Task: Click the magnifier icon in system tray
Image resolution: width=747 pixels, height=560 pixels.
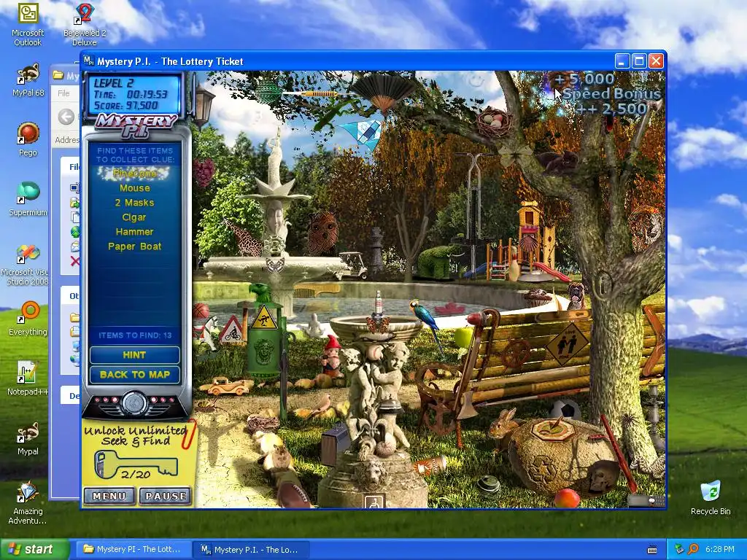Action: [693, 549]
